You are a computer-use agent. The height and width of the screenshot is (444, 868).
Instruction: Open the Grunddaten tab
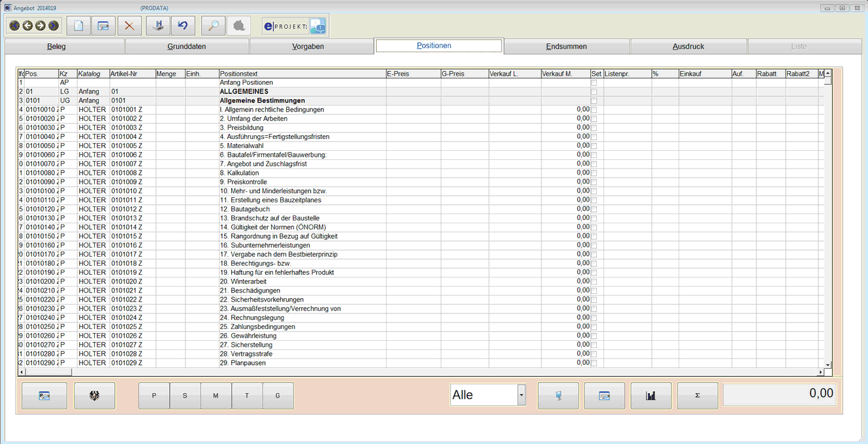pos(187,46)
